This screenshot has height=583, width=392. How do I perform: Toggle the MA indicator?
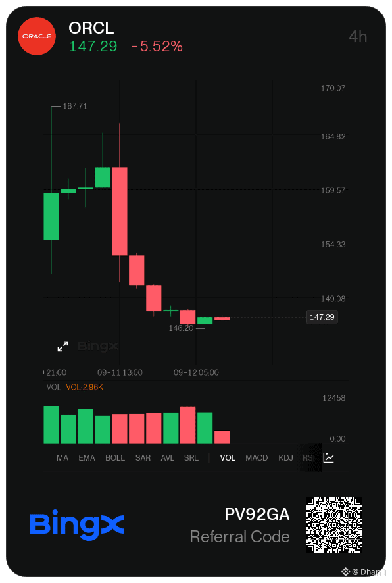click(62, 458)
